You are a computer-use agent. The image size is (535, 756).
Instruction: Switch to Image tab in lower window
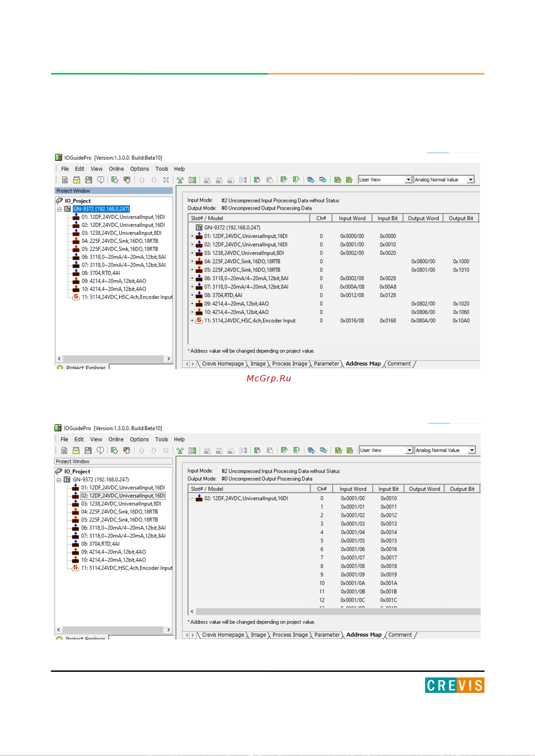pyautogui.click(x=258, y=635)
